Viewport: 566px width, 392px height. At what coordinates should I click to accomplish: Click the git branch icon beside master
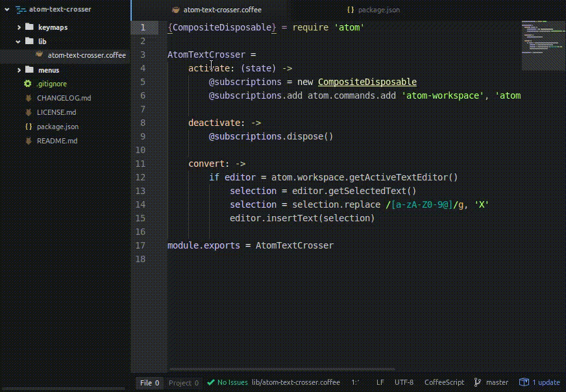(x=477, y=383)
